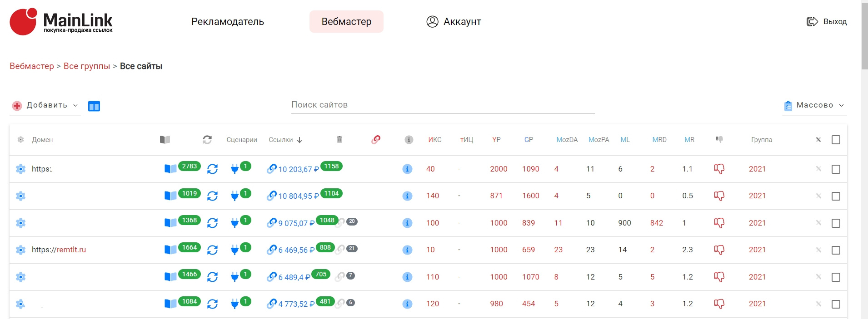868x319 pixels.
Task: Click the thumbs-down header icon
Action: 719,139
